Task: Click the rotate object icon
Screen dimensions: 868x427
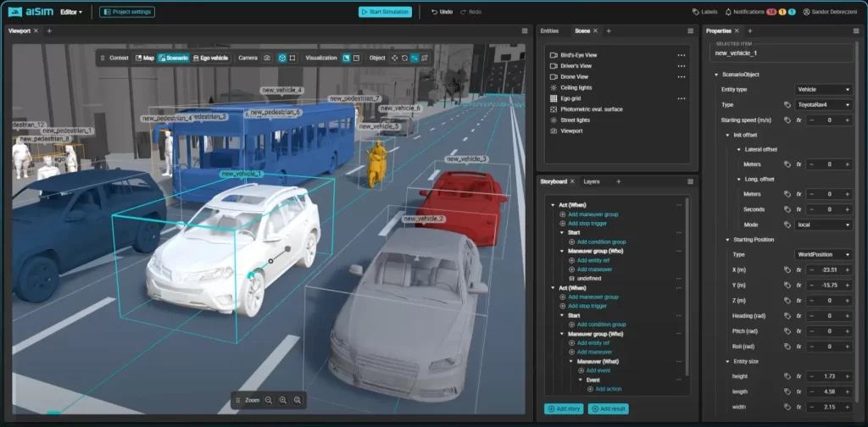Action: coord(404,58)
